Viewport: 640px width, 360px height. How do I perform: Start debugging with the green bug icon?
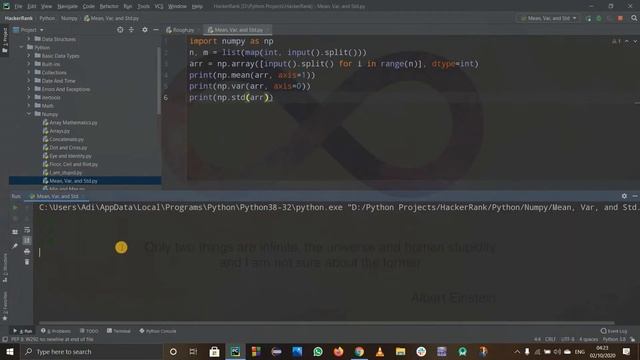(599, 18)
